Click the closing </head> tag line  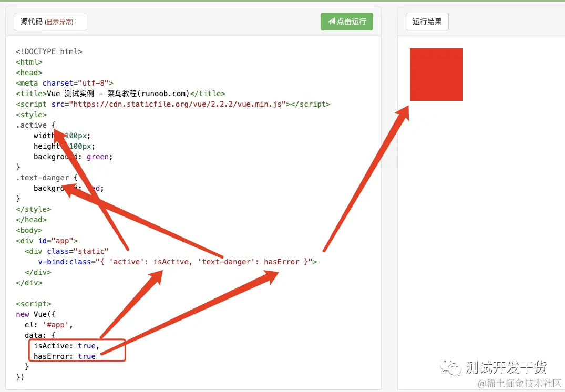pyautogui.click(x=32, y=220)
